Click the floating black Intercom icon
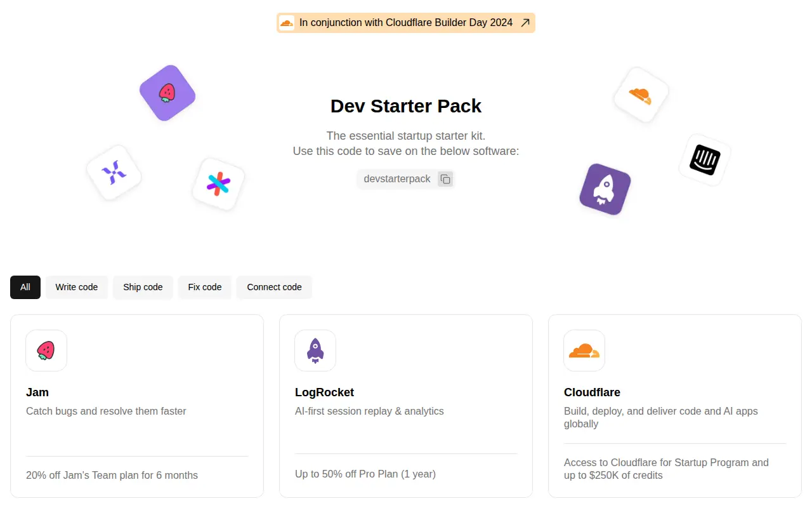The height and width of the screenshot is (508, 812). click(x=705, y=160)
